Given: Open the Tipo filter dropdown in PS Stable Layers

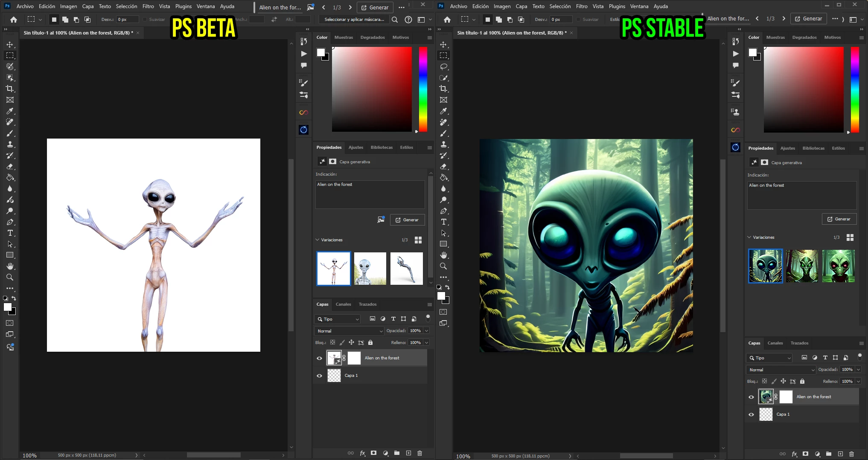Looking at the screenshot, I should coord(770,358).
